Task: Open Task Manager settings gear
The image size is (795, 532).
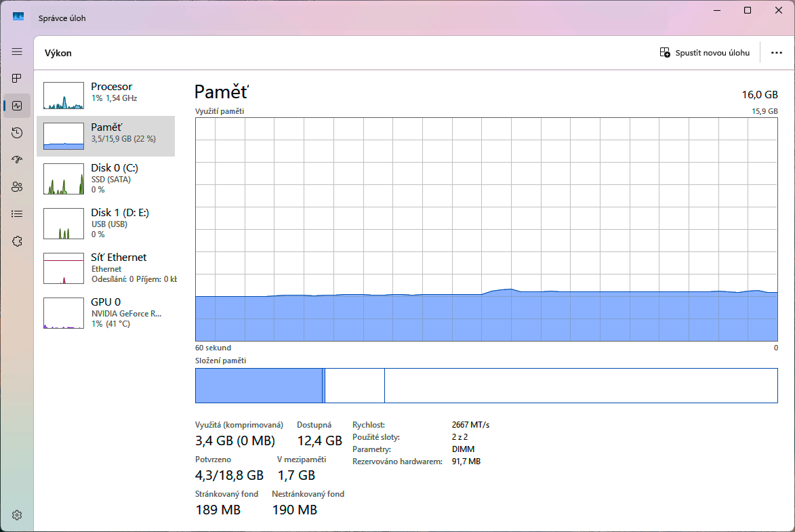Action: [x=16, y=514]
